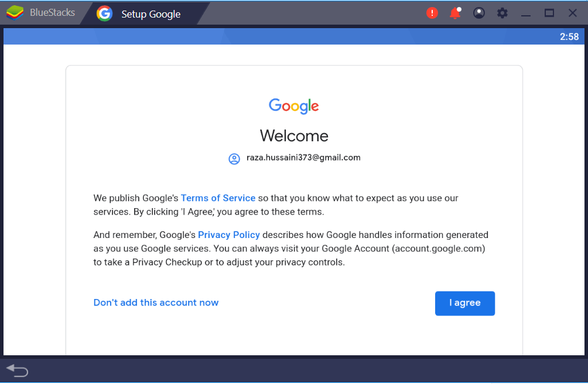The height and width of the screenshot is (384, 588).
Task: Maximize the BlueStacks window
Action: [x=549, y=13]
